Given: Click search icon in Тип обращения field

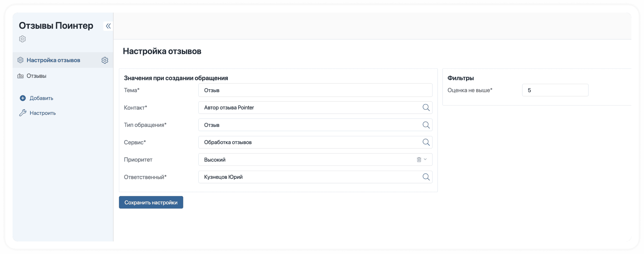Looking at the screenshot, I should tap(426, 125).
